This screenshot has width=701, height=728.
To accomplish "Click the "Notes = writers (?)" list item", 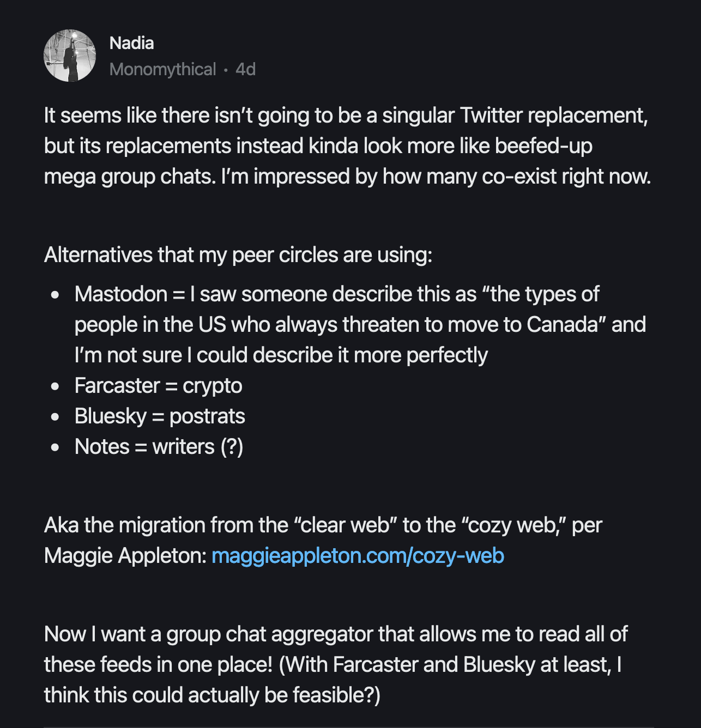I will pos(159,447).
